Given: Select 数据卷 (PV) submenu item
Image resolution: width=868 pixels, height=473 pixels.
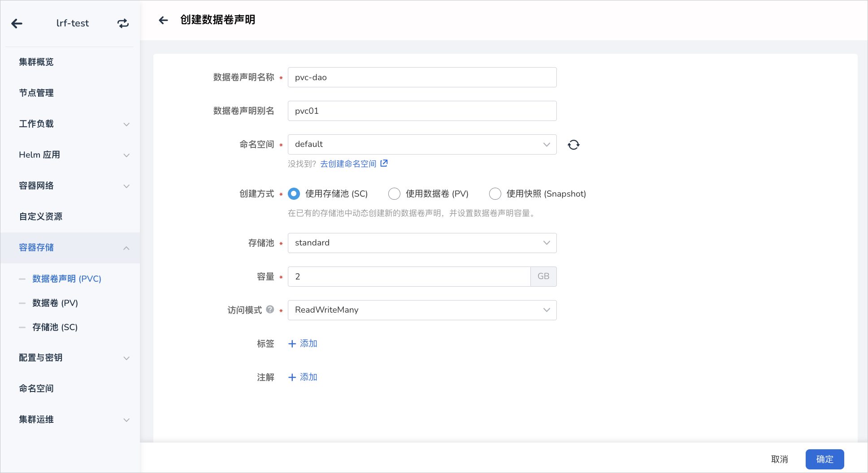Looking at the screenshot, I should (55, 303).
